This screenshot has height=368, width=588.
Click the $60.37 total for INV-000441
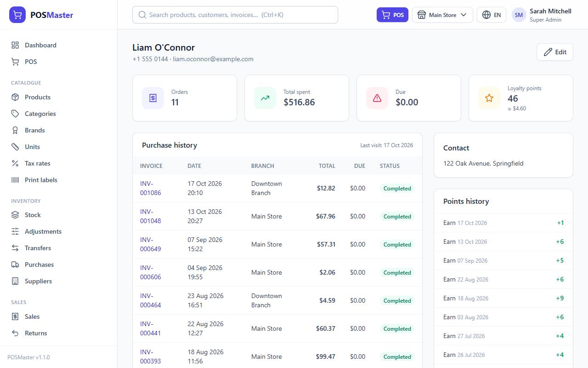tap(326, 328)
